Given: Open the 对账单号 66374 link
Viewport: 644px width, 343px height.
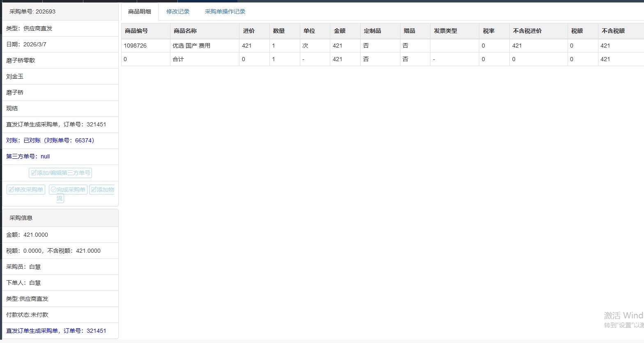Looking at the screenshot, I should [50, 140].
